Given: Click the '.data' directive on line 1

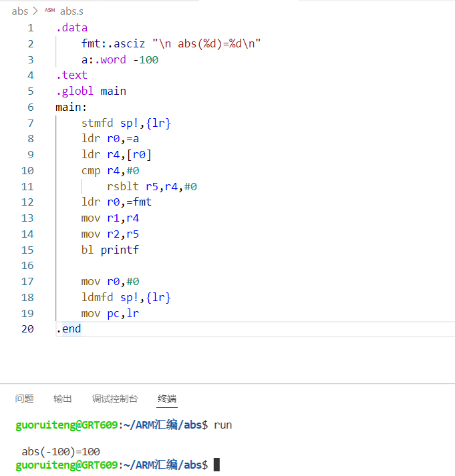Looking at the screenshot, I should [x=71, y=27].
